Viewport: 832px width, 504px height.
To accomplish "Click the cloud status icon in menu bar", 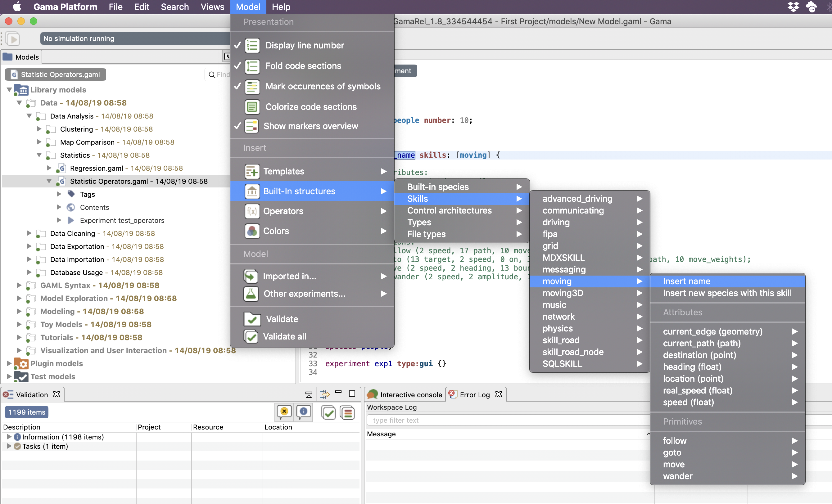I will 812,7.
